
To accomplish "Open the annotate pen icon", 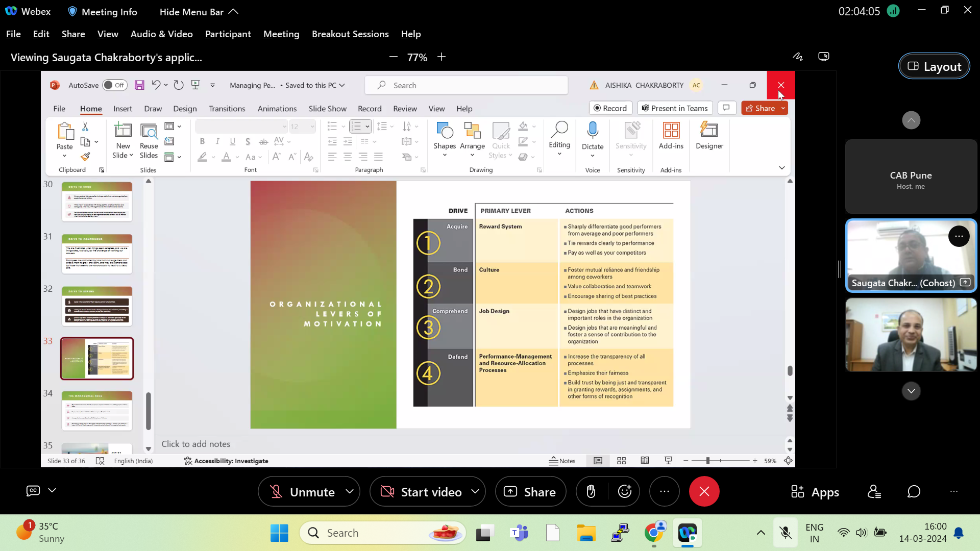I will point(797,57).
